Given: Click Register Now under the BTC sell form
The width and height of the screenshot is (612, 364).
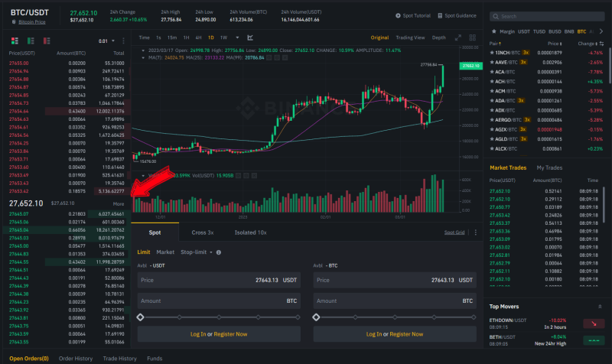Looking at the screenshot, I should pyautogui.click(x=406, y=334).
